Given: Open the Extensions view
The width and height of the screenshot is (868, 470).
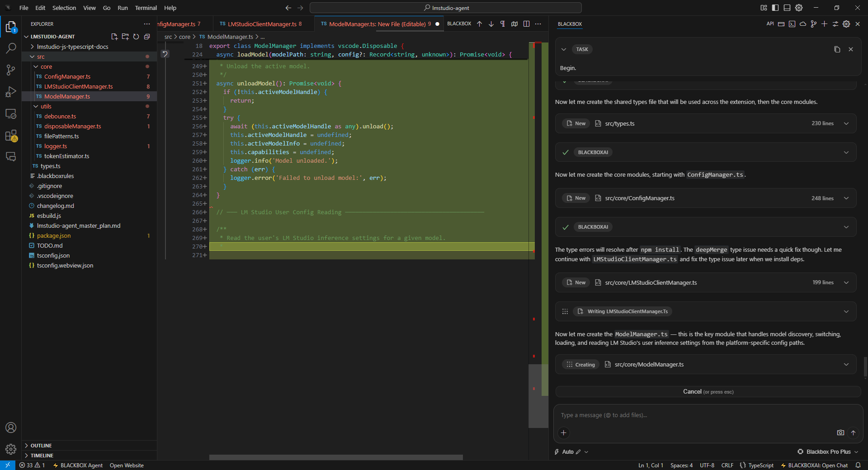Looking at the screenshot, I should (11, 136).
